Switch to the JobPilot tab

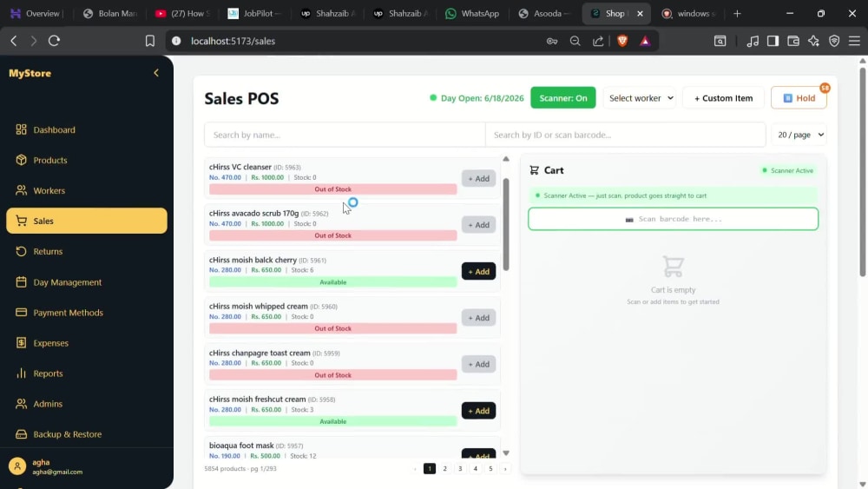pos(254,13)
